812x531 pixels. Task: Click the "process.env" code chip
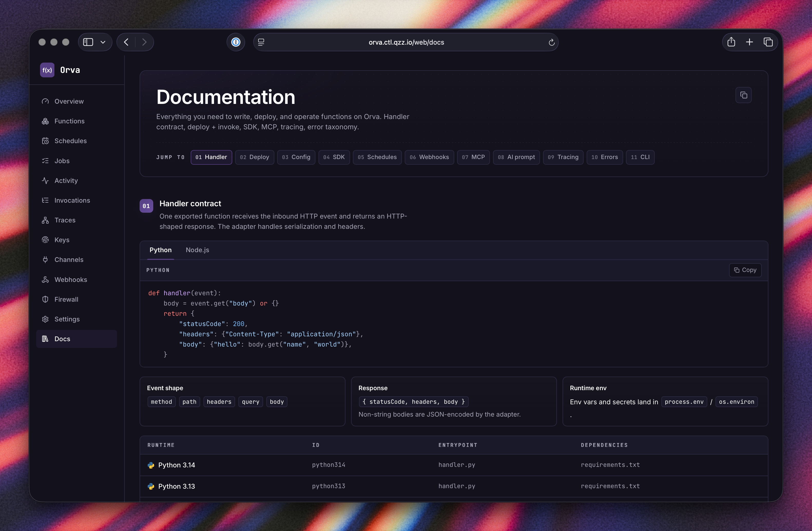tap(684, 402)
